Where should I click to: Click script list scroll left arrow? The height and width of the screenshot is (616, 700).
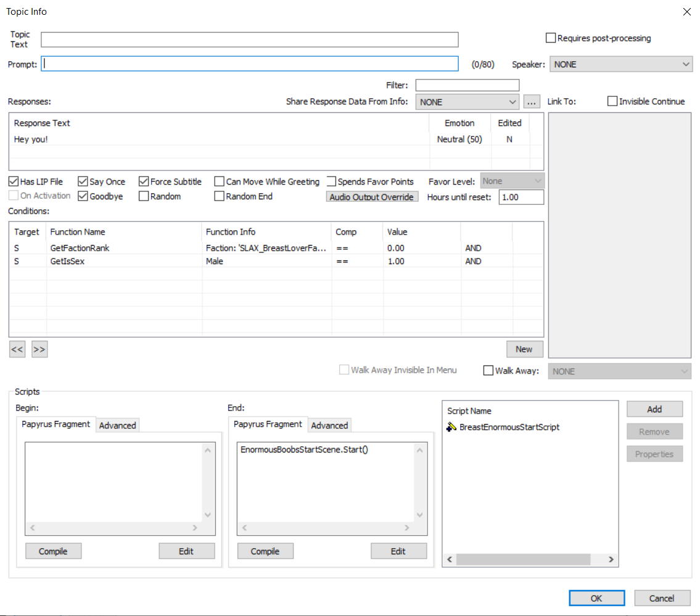(x=450, y=559)
